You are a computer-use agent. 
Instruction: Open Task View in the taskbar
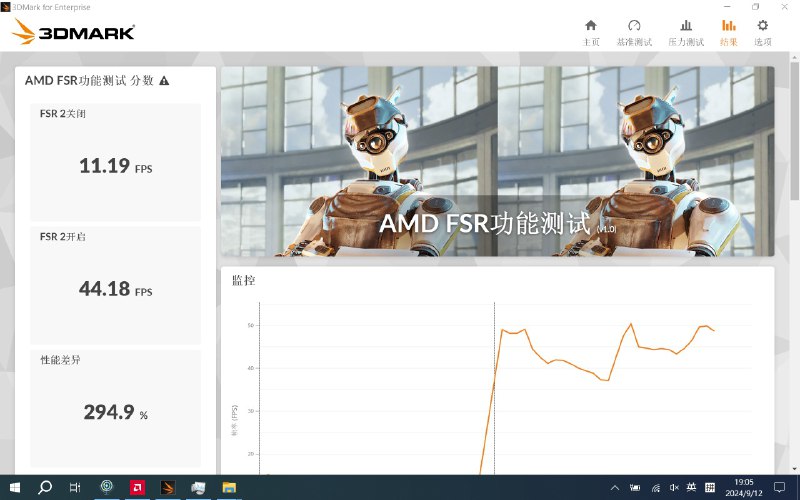[x=75, y=487]
